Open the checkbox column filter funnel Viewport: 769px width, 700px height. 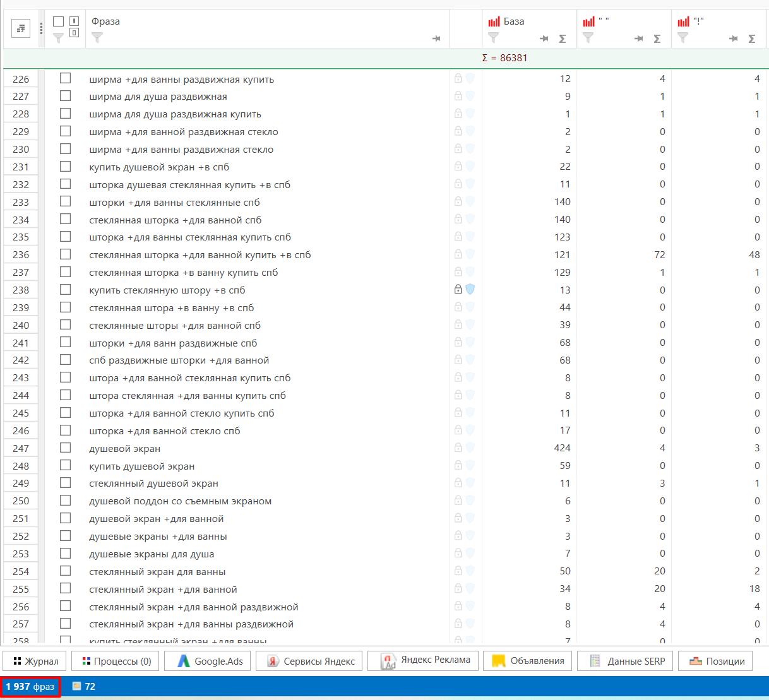[x=58, y=38]
